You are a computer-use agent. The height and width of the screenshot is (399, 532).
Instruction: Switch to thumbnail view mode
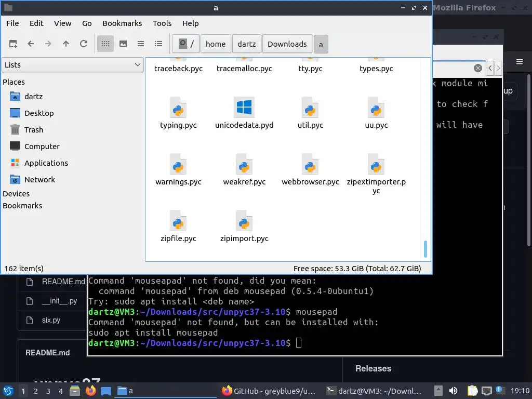pyautogui.click(x=123, y=44)
